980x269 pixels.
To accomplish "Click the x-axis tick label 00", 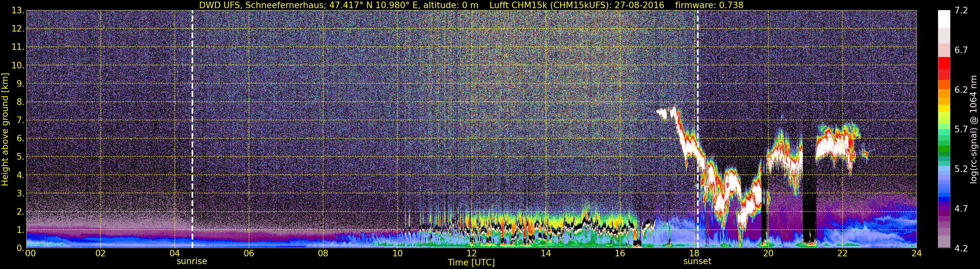I will [x=31, y=254].
